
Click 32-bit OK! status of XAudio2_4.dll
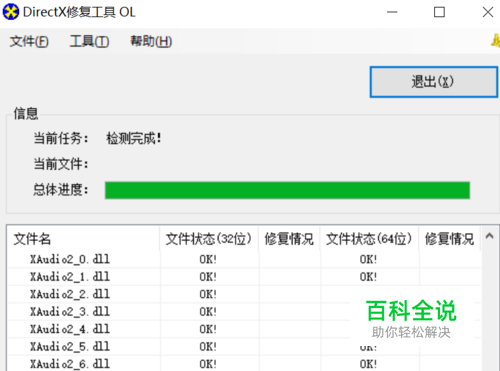click(x=208, y=329)
